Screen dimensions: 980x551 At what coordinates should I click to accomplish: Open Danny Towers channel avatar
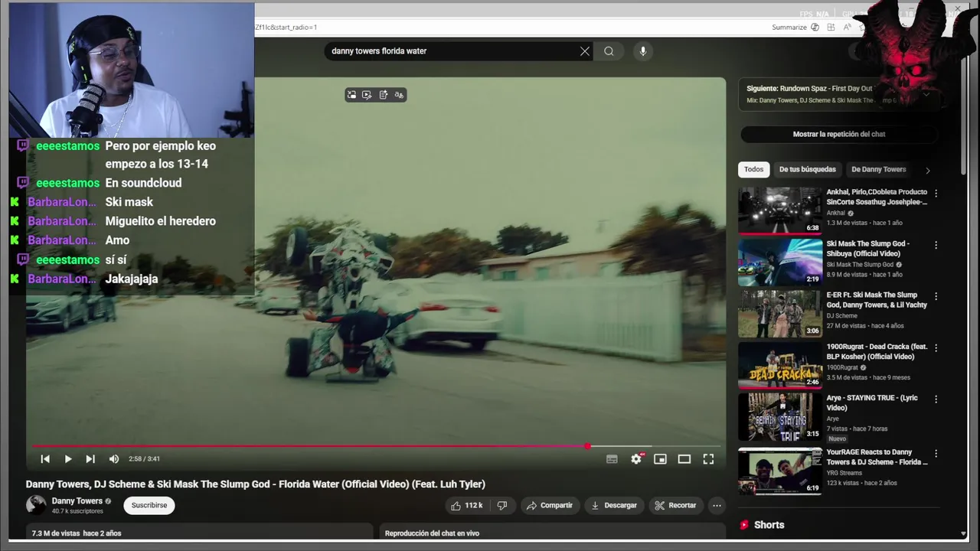coord(36,505)
